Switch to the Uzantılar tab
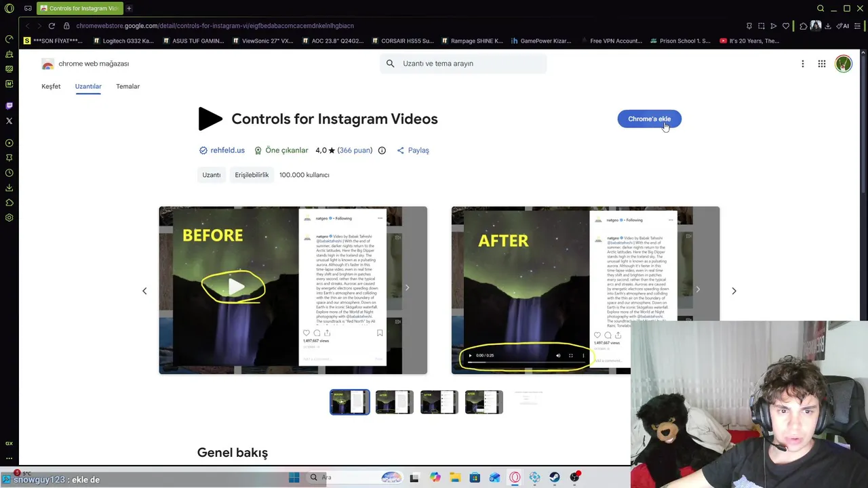 click(88, 86)
